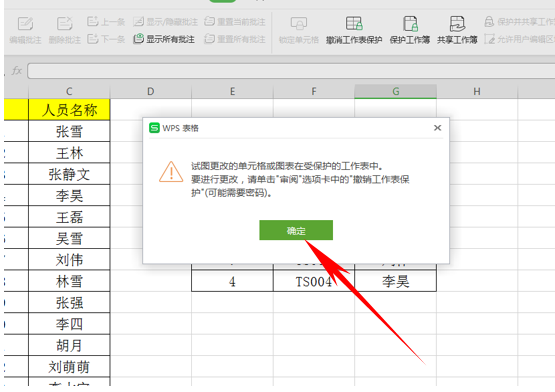Click 重置所有批注 reset all comments
Viewport: 555px width, 392px height.
[235, 39]
